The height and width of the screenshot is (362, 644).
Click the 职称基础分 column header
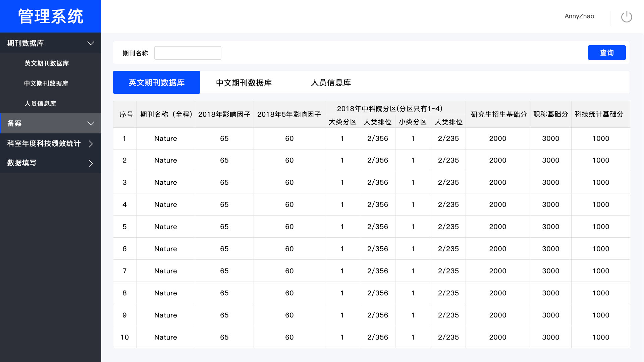pyautogui.click(x=550, y=114)
